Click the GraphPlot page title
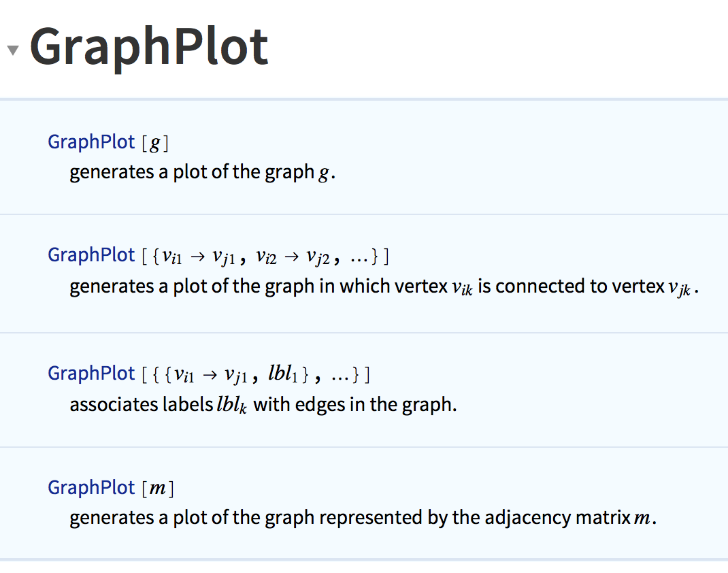Viewport: 728px width, 573px height. pyautogui.click(x=149, y=48)
